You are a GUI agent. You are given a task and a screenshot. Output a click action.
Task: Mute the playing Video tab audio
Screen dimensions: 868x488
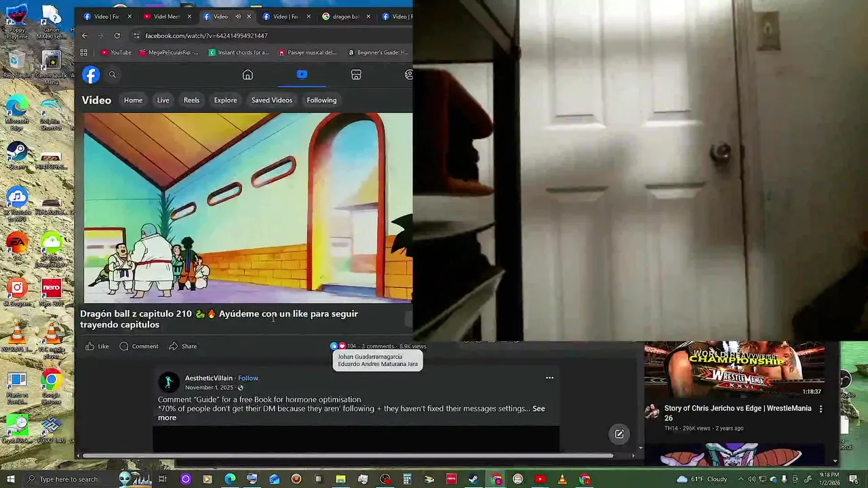tap(237, 16)
